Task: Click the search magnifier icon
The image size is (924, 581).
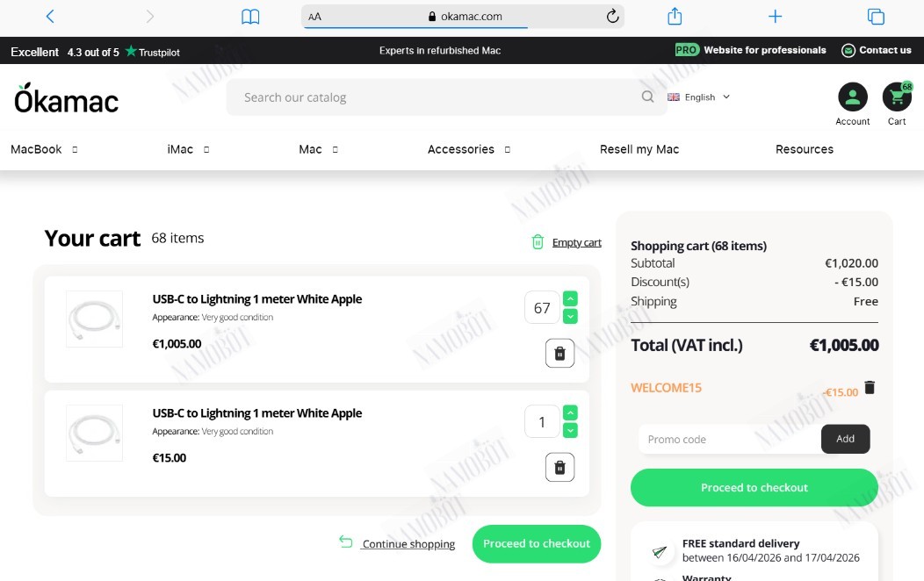Action: [x=647, y=97]
